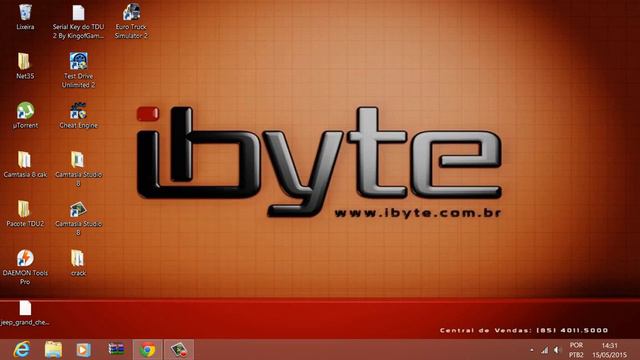Launch the media player taskbar icon
The width and height of the screenshot is (640, 360).
tap(83, 350)
